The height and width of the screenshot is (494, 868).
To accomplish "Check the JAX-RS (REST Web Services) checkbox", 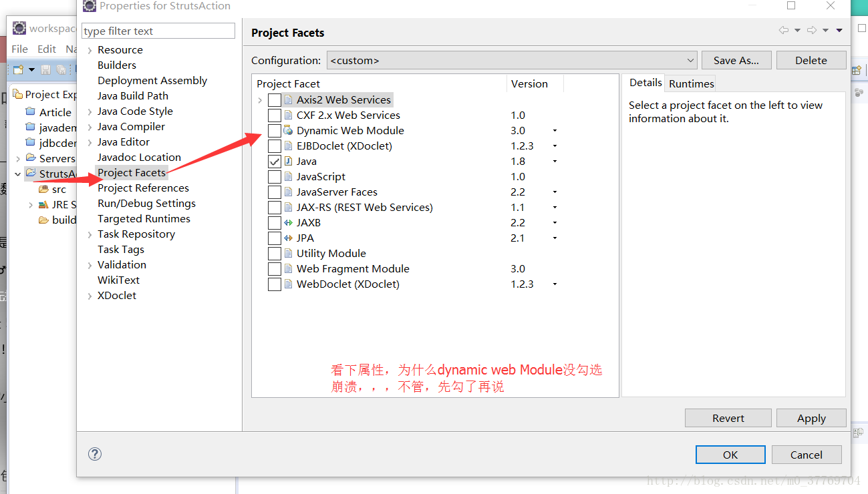I will (274, 208).
